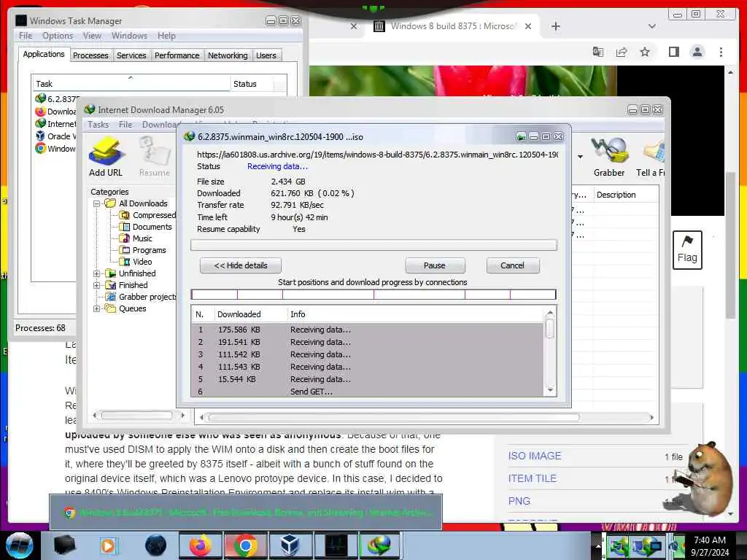
Task: Click Description column header in IDM
Action: click(x=625, y=195)
